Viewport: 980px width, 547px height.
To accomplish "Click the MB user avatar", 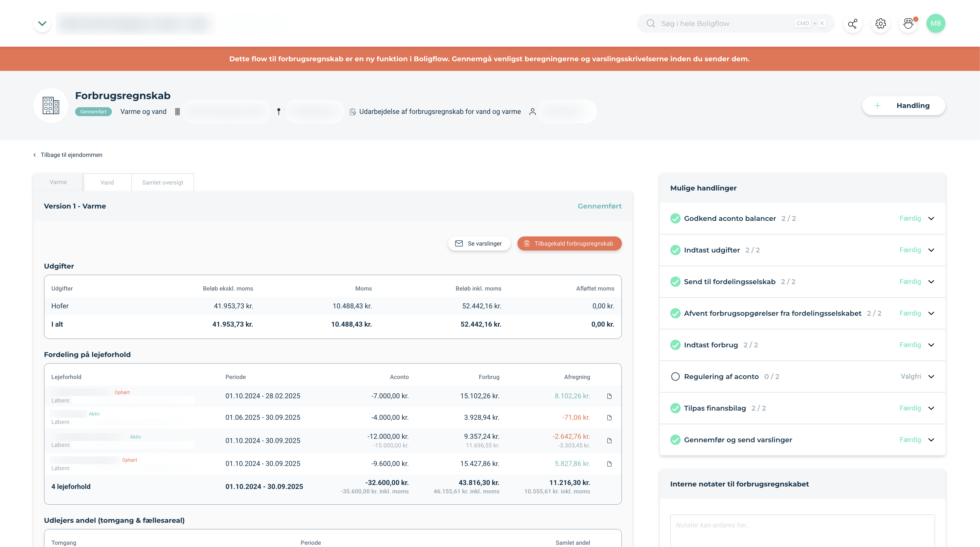I will [x=936, y=24].
